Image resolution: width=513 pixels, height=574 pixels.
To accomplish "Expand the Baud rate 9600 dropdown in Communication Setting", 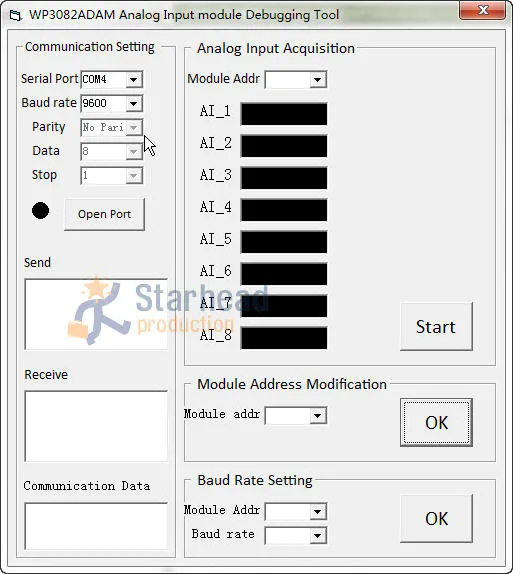I will [134, 104].
